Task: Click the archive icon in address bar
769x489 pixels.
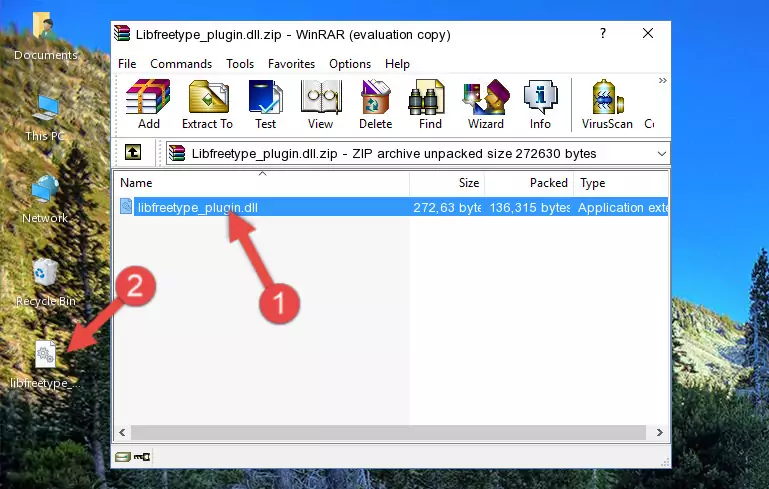Action: pyautogui.click(x=177, y=154)
